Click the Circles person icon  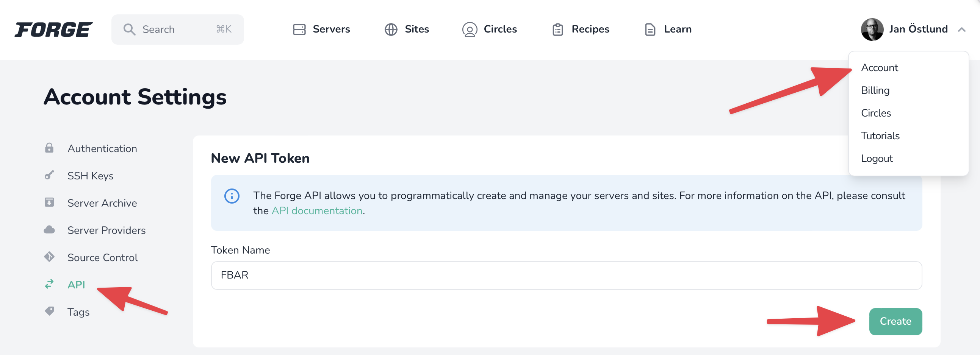(x=470, y=30)
